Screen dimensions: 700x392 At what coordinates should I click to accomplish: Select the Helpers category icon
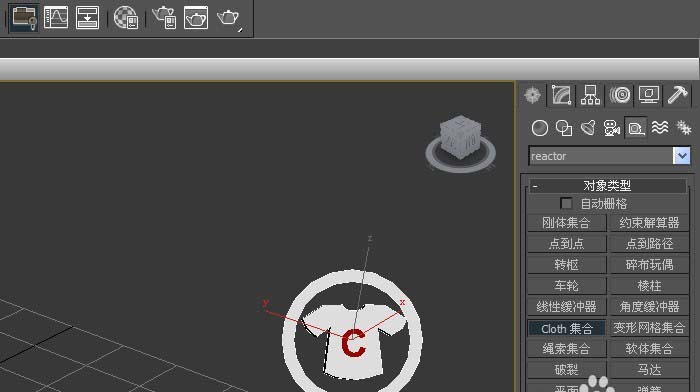click(x=636, y=128)
